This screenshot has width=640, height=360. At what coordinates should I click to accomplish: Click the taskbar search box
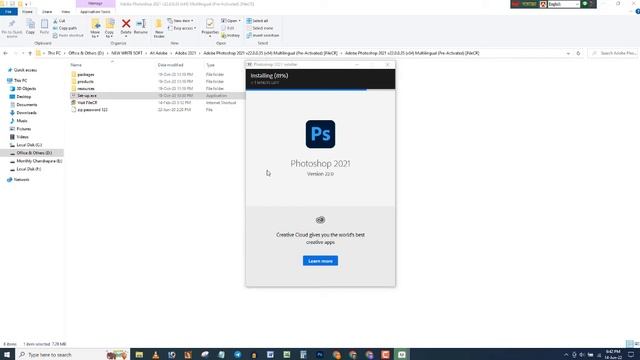pyautogui.click(x=72, y=354)
